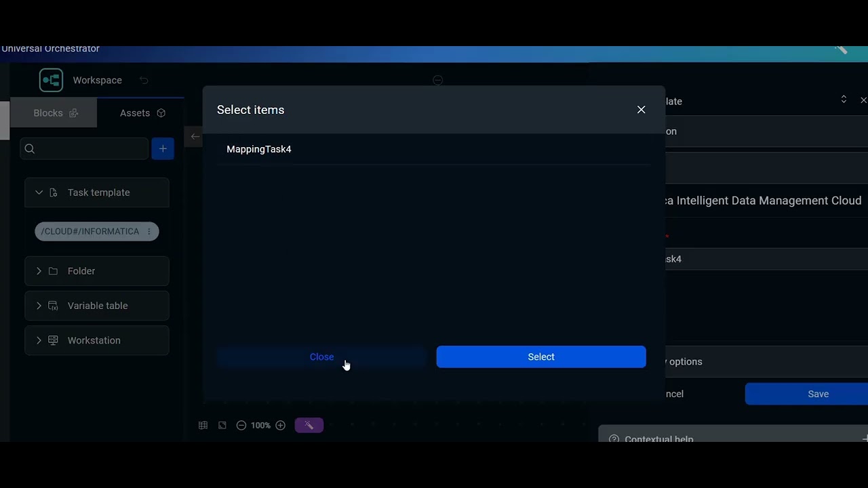Click the fit-to-screen icon
This screenshot has height=488, width=868.
tap(222, 425)
